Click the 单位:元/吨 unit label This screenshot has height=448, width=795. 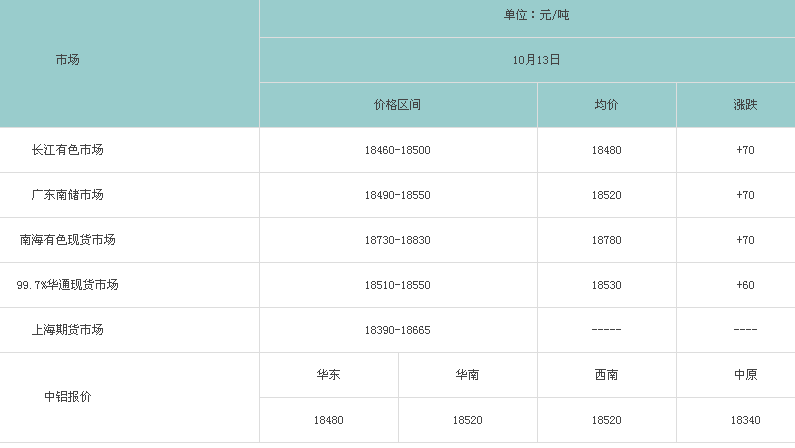coord(536,15)
